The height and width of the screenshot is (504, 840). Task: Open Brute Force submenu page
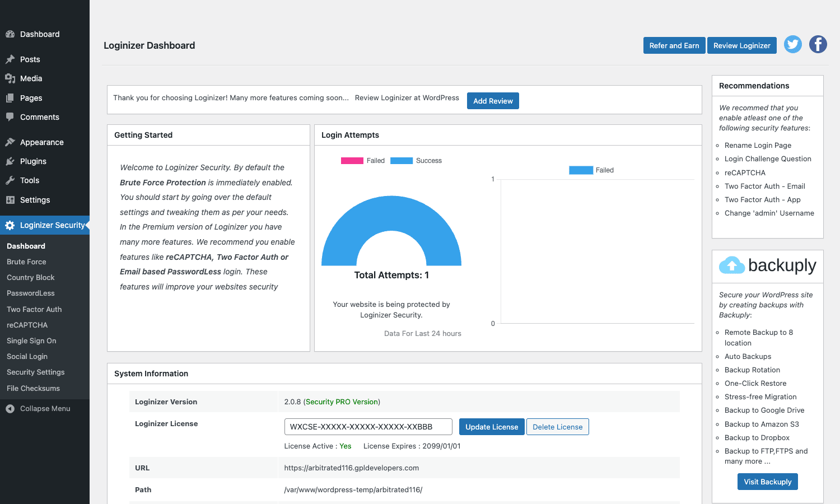(x=26, y=262)
